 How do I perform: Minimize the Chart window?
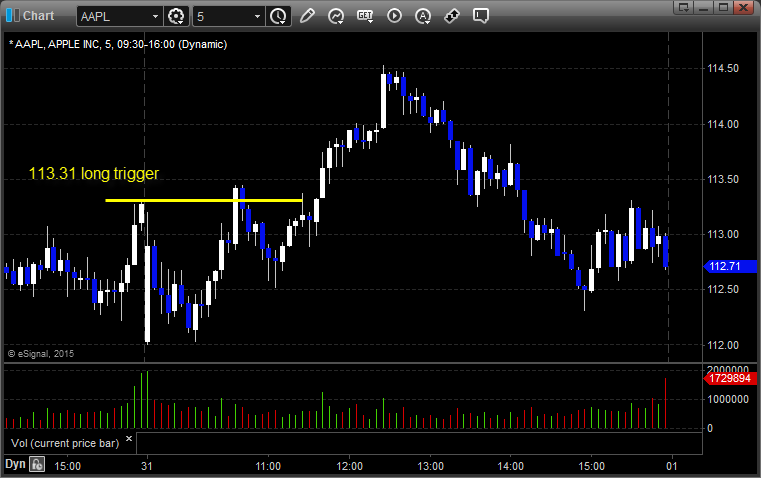coord(703,7)
